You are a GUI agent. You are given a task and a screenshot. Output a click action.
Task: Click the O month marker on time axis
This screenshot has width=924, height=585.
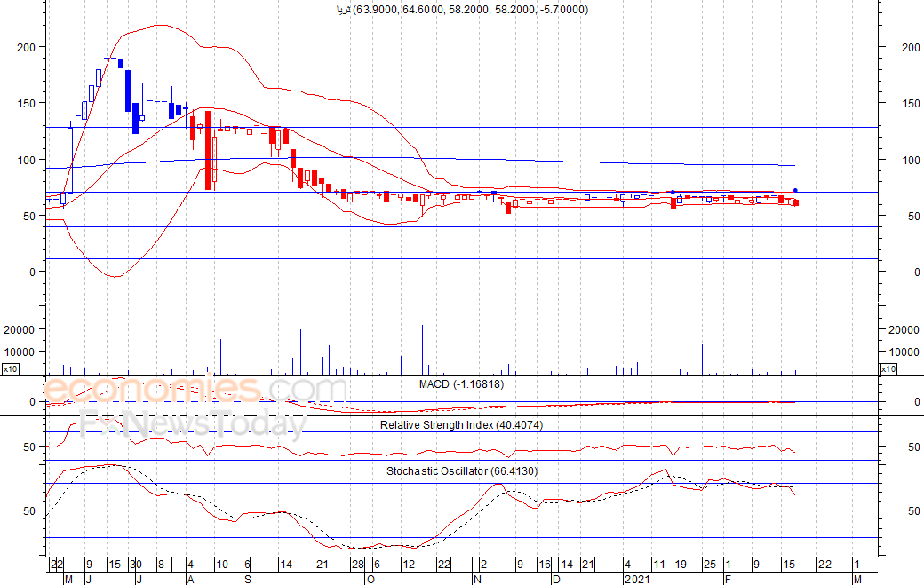coord(370,579)
